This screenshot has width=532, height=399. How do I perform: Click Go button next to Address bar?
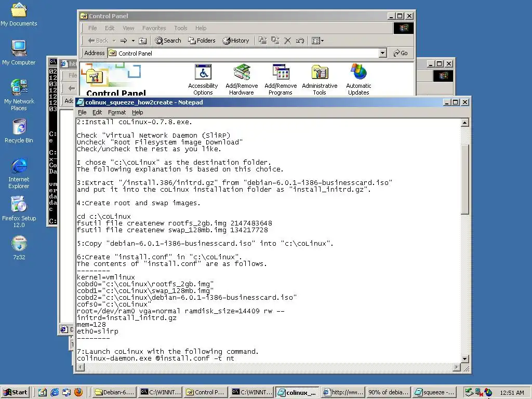pyautogui.click(x=401, y=53)
